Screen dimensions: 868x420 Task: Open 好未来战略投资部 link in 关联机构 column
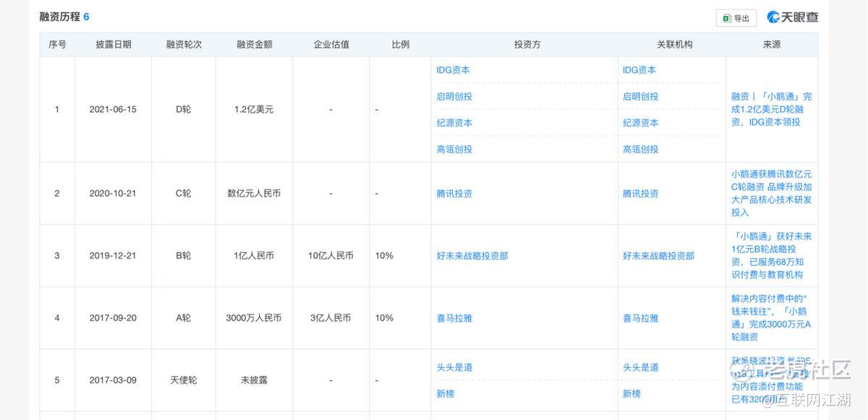coord(659,256)
